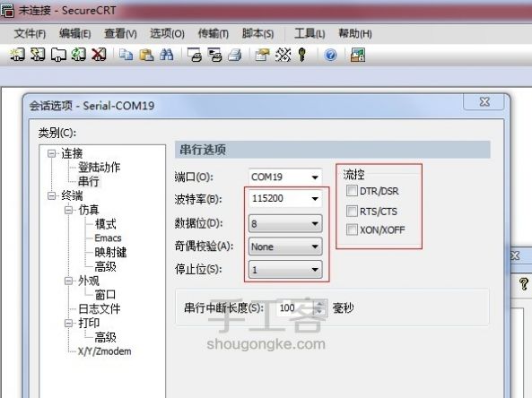Click the 串行中断长度 spinner arrows
532x398 pixels.
320,307
